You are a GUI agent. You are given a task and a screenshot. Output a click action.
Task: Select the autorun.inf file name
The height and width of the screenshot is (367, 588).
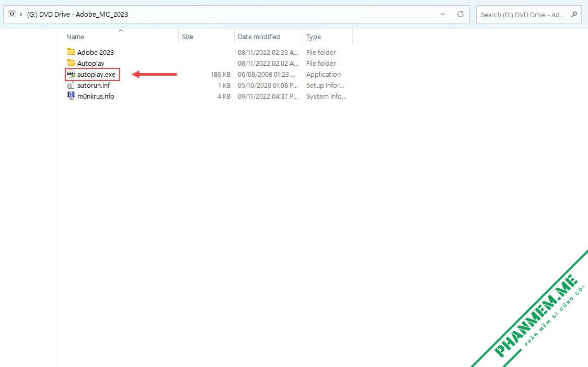coord(94,85)
